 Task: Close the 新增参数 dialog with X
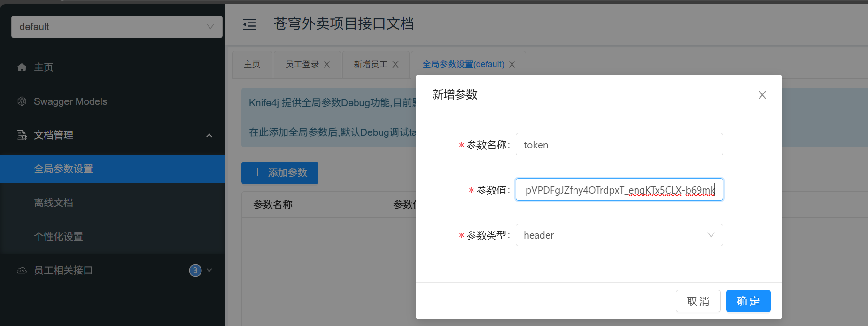(762, 95)
